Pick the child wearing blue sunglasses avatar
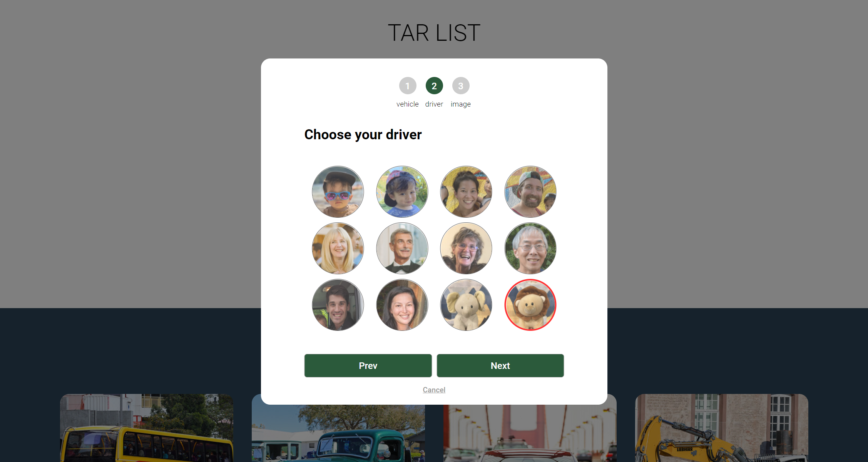Image resolution: width=868 pixels, height=462 pixels. click(x=338, y=192)
